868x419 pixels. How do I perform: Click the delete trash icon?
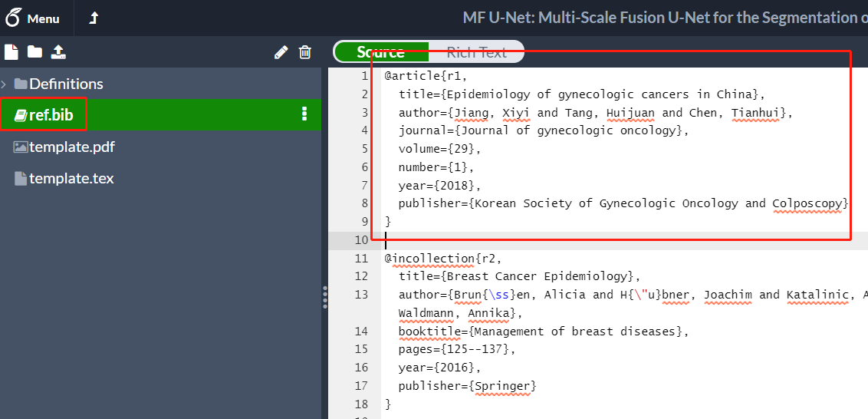coord(305,52)
